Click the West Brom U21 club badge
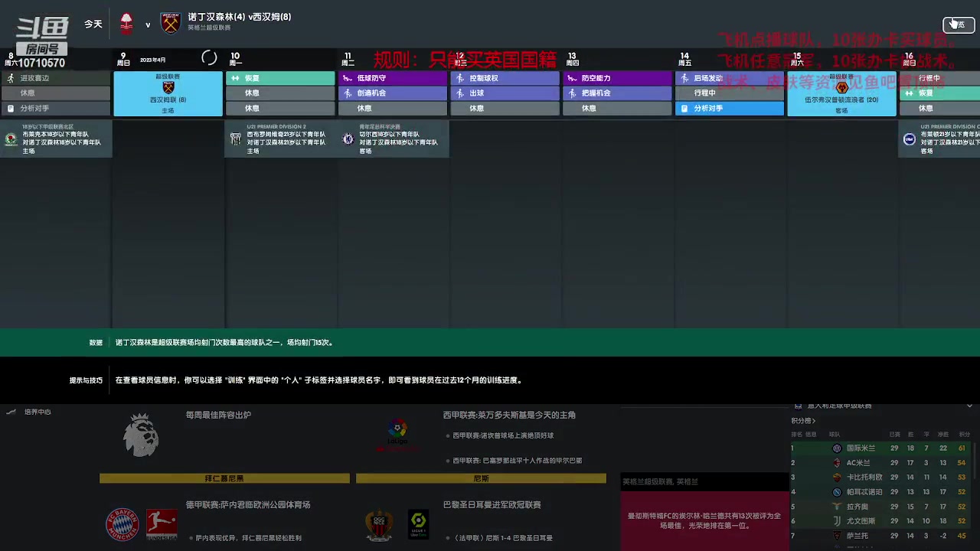Screen dimensions: 980x551 click(236, 139)
